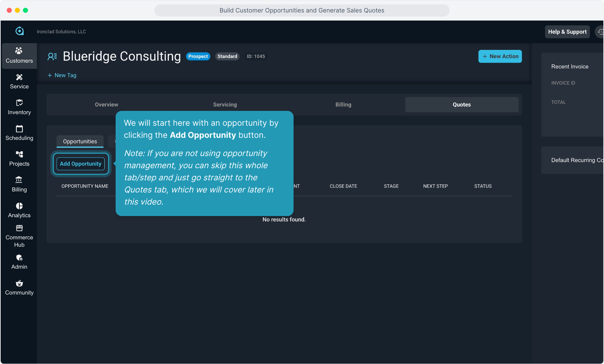Click the Add Opportunity button

tap(81, 164)
